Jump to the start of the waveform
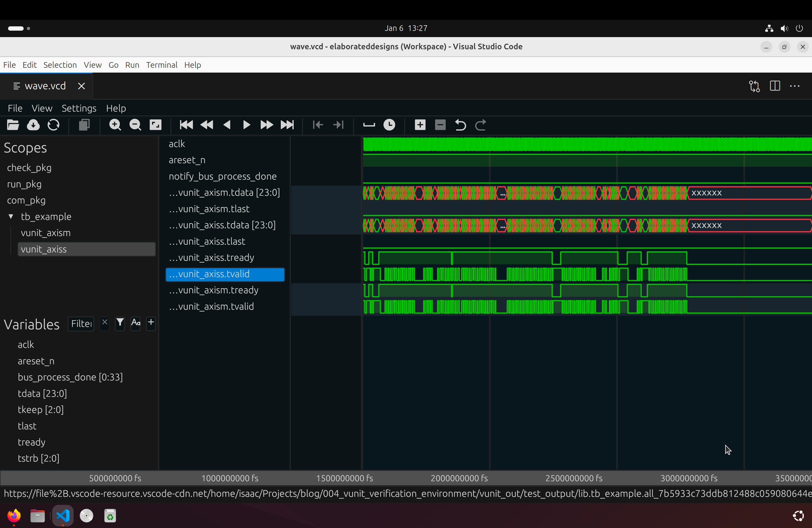The image size is (812, 528). tap(186, 125)
